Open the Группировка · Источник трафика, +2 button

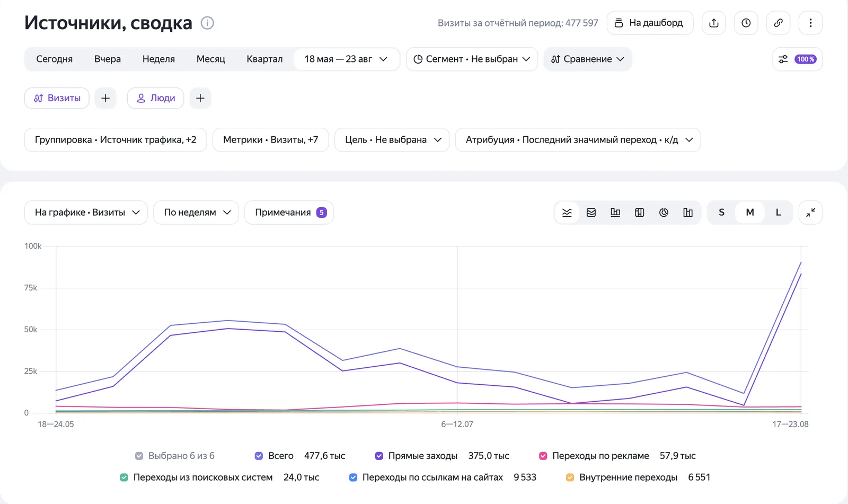point(116,140)
